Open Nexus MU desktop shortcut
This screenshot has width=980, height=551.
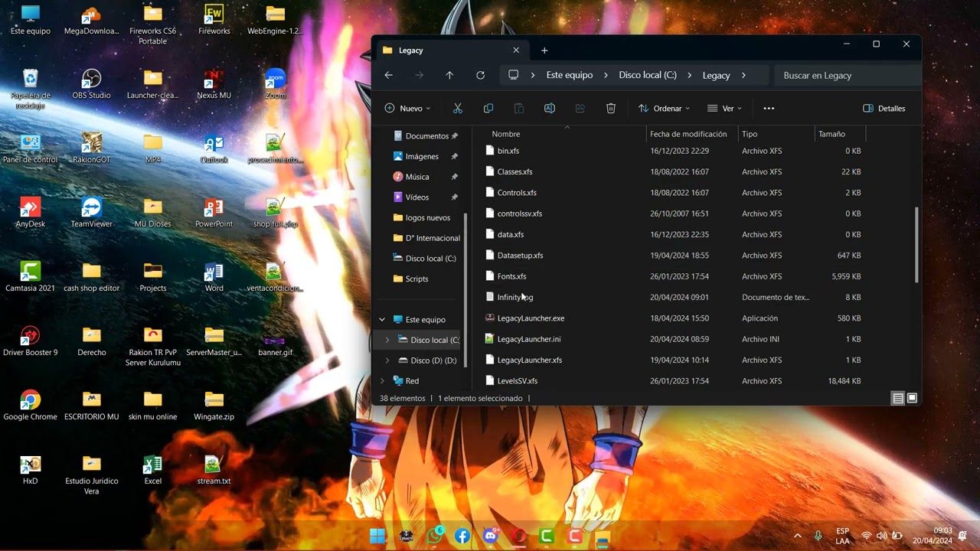(x=214, y=83)
